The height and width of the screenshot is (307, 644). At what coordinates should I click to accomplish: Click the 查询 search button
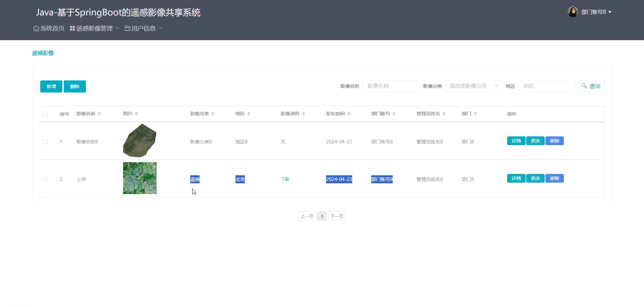[591, 86]
